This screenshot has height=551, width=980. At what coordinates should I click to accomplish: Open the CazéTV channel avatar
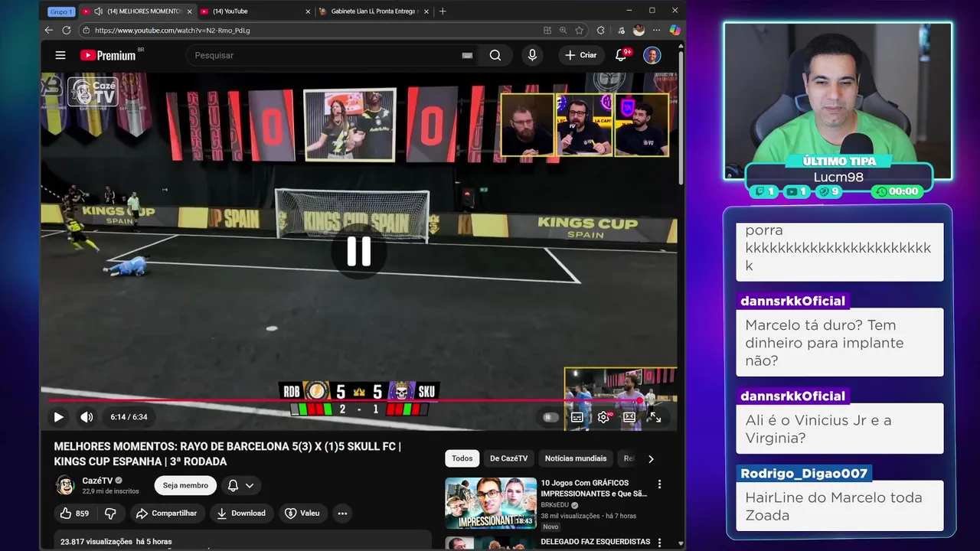tap(64, 485)
